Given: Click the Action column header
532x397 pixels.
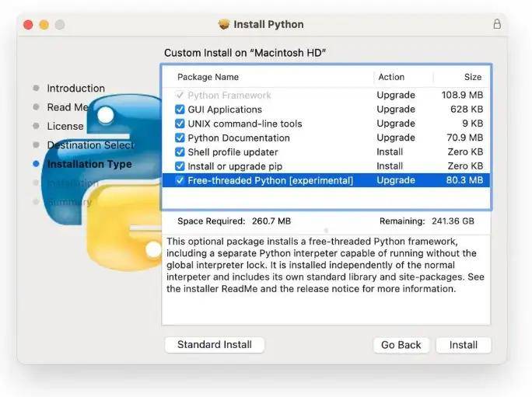Looking at the screenshot, I should click(x=391, y=77).
